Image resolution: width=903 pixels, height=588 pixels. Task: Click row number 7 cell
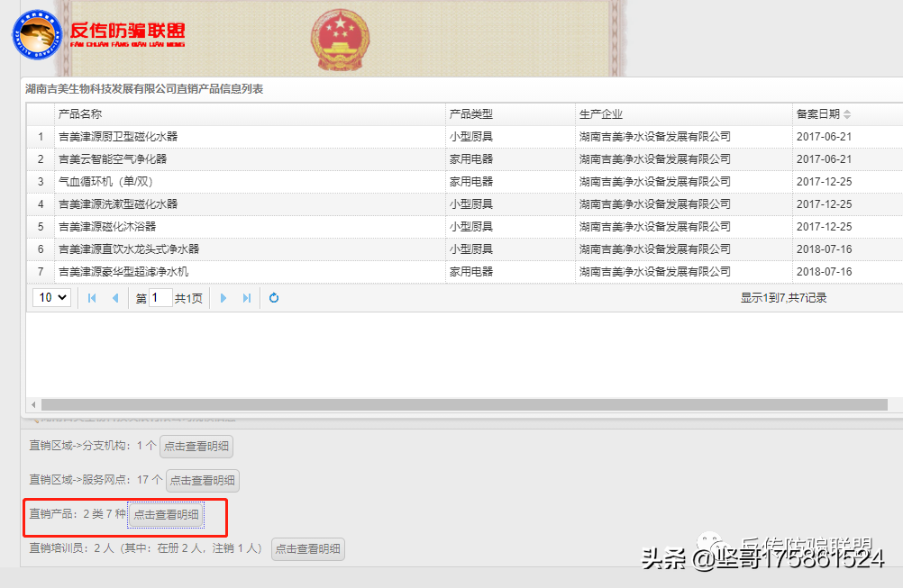coord(41,272)
